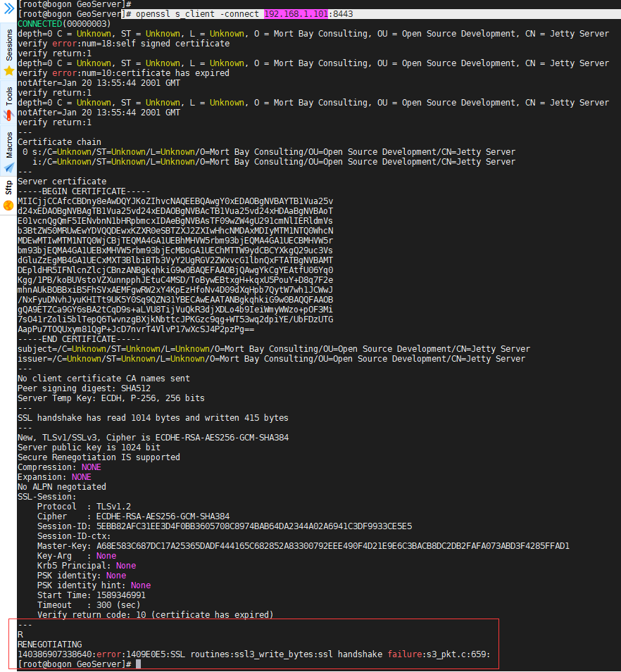Click the final shell prompt cursor
621x672 pixels.
[138, 664]
